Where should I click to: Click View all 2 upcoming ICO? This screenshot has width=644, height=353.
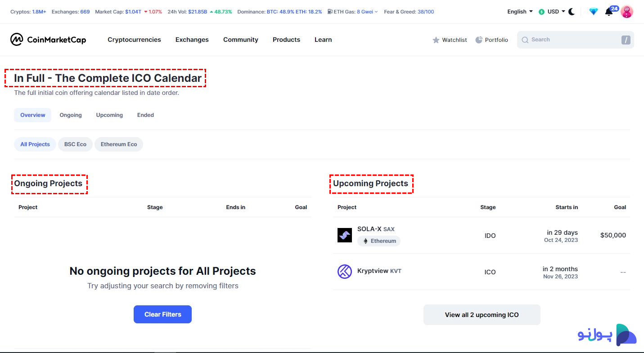(482, 315)
